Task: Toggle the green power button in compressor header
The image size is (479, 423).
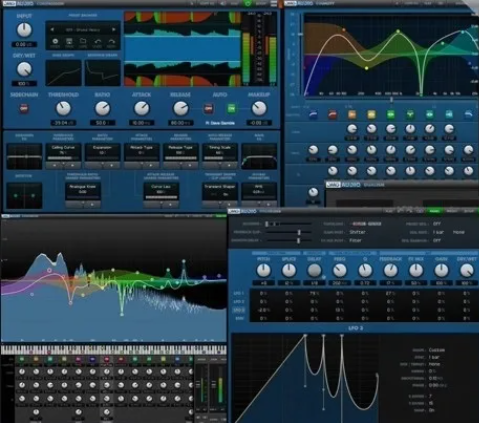Action: pyautogui.click(x=248, y=3)
